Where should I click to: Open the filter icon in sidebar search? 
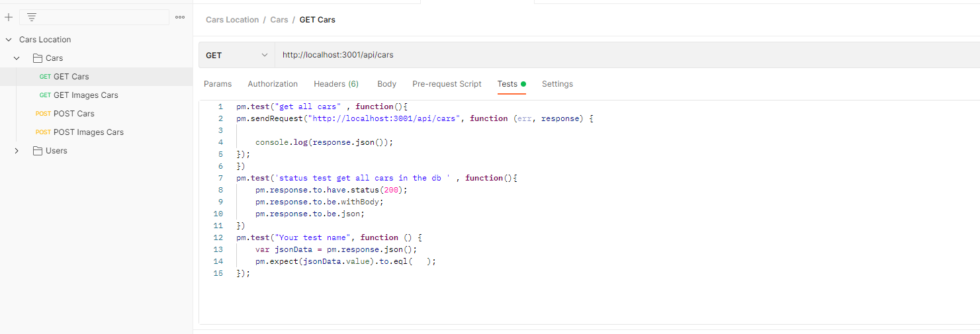pos(32,17)
